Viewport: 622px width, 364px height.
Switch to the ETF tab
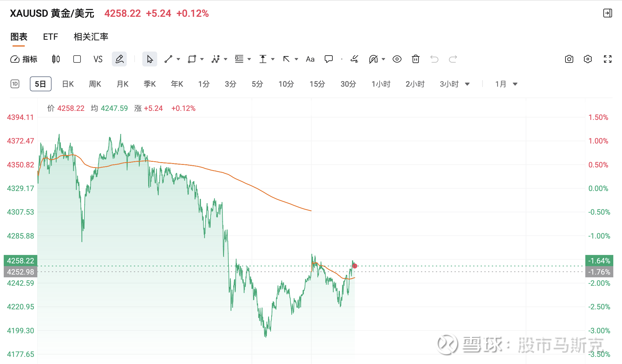pos(50,37)
